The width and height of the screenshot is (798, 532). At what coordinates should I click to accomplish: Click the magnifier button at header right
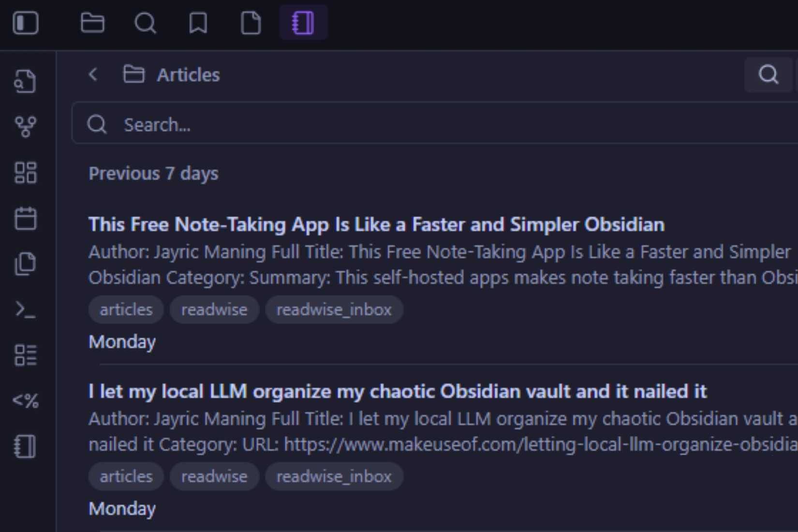[768, 74]
